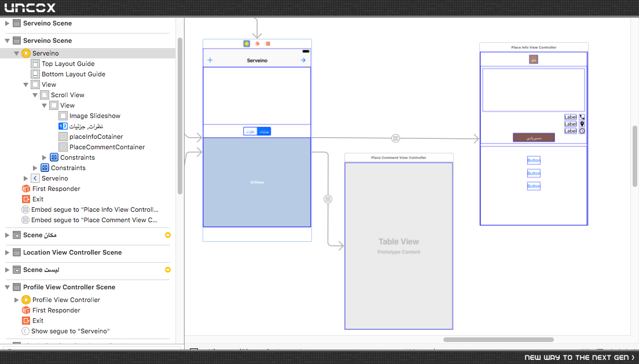This screenshot has height=364, width=639.
Task: Select the PlaceCommentContainer icon
Action: click(x=63, y=147)
